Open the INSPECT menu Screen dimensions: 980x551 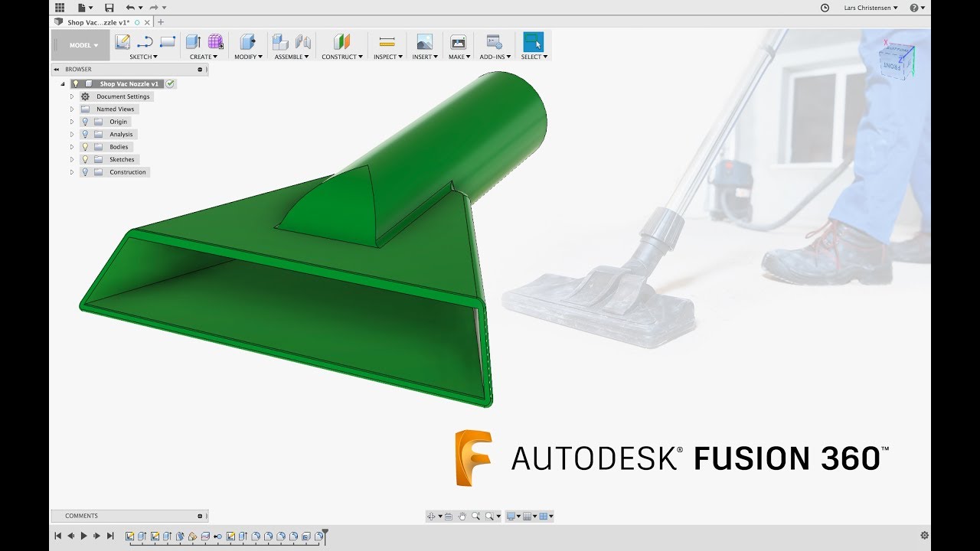[387, 57]
